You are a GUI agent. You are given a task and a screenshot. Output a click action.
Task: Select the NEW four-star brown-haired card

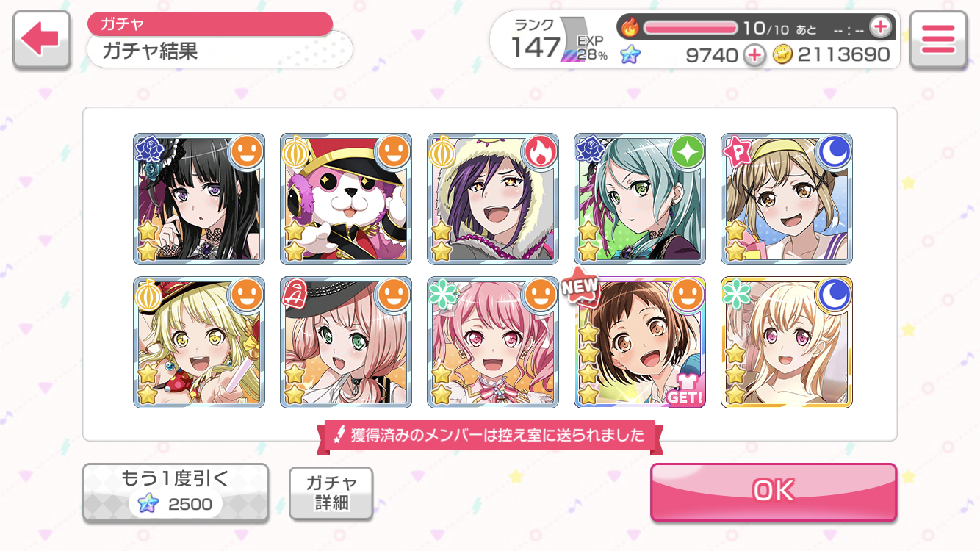(x=640, y=342)
